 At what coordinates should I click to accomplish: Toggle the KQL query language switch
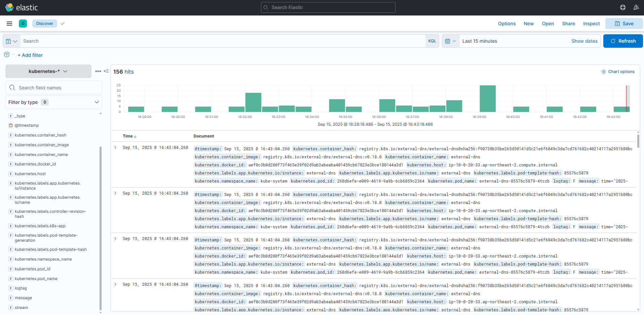pyautogui.click(x=432, y=41)
